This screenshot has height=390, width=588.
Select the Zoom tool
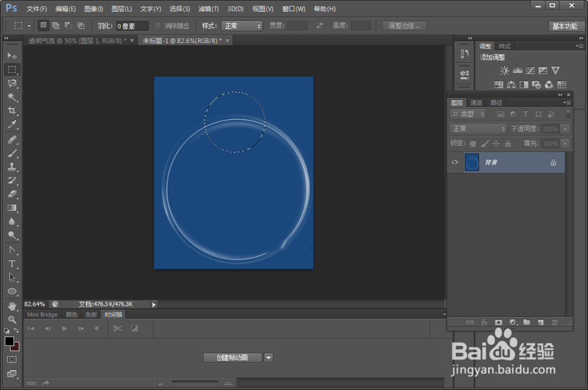click(x=12, y=319)
